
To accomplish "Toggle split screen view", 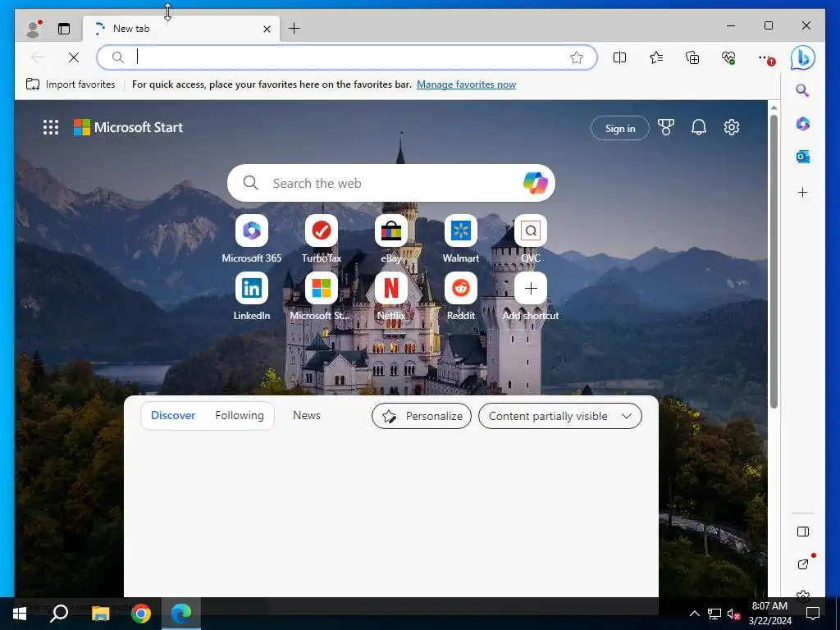I will pyautogui.click(x=620, y=57).
